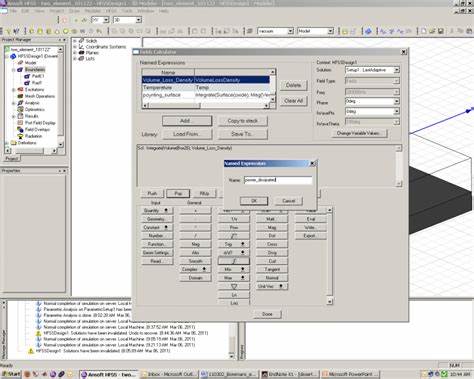The height and width of the screenshot is (379, 474).
Task: Click the Geom Settings button
Action: 157,253
